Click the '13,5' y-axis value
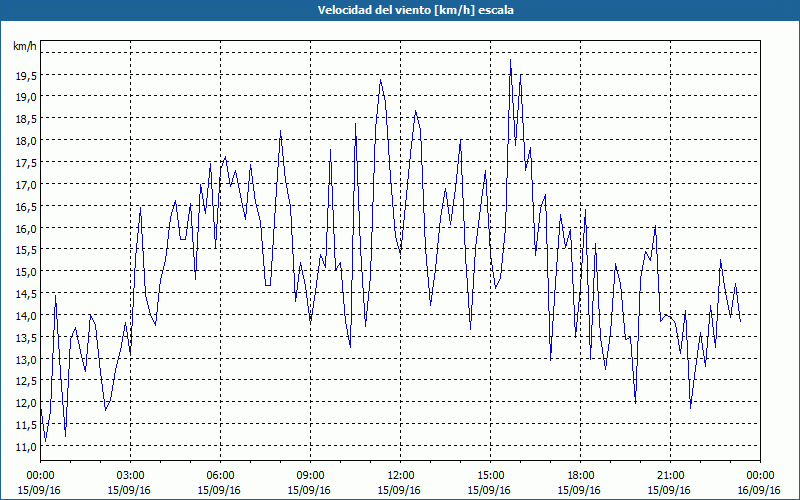 pyautogui.click(x=26, y=338)
